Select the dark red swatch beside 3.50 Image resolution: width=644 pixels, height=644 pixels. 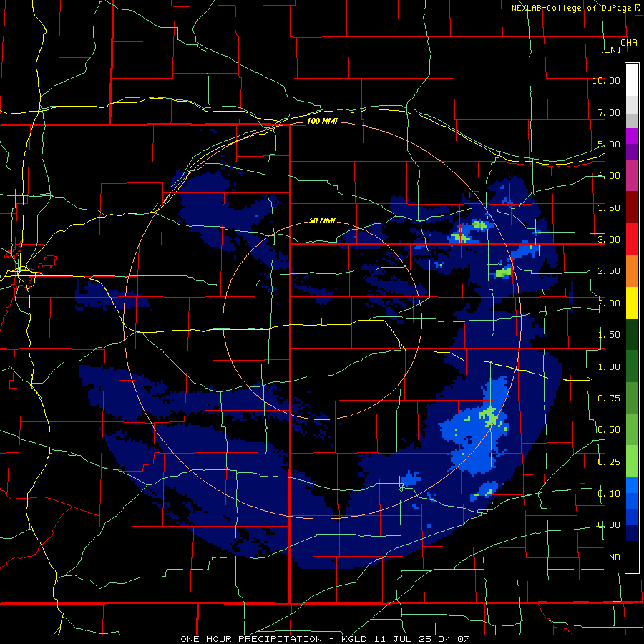click(632, 208)
